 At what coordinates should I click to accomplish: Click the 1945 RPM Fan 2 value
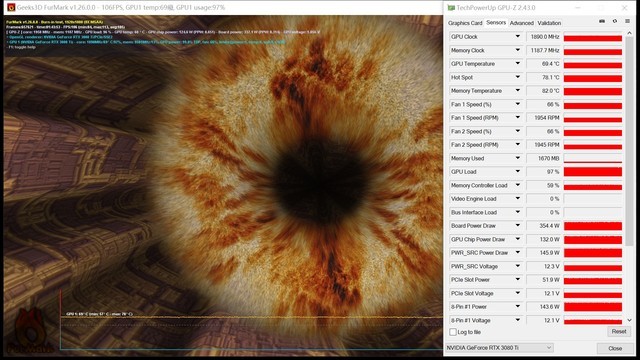547,144
